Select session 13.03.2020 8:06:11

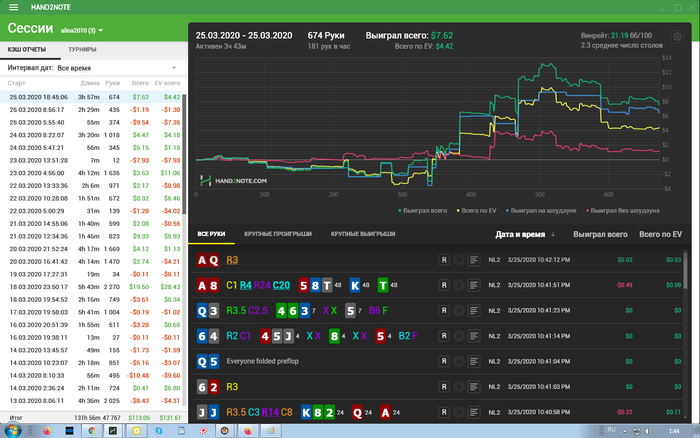[93, 400]
